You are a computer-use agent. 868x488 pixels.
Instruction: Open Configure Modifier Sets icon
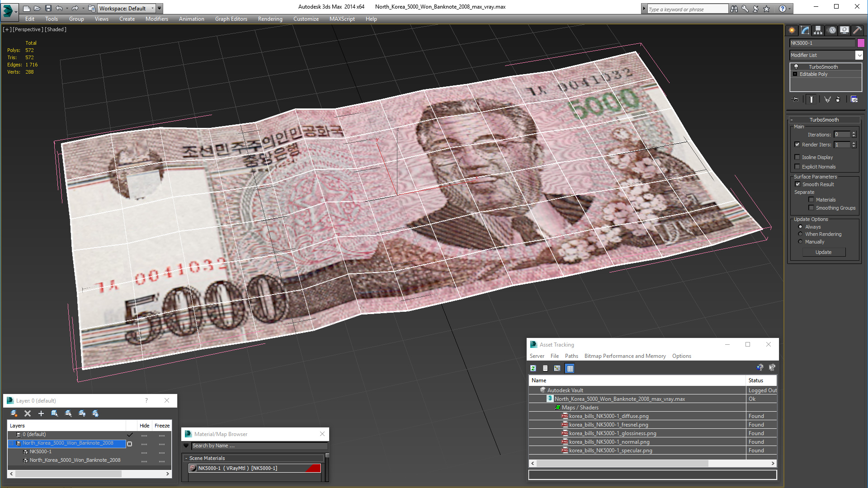pyautogui.click(x=854, y=99)
